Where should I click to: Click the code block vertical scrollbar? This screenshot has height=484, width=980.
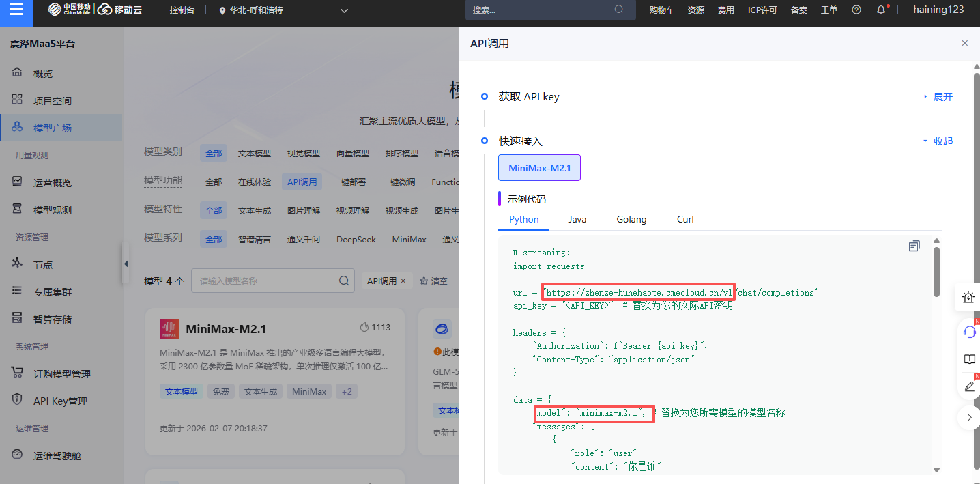coord(936,273)
